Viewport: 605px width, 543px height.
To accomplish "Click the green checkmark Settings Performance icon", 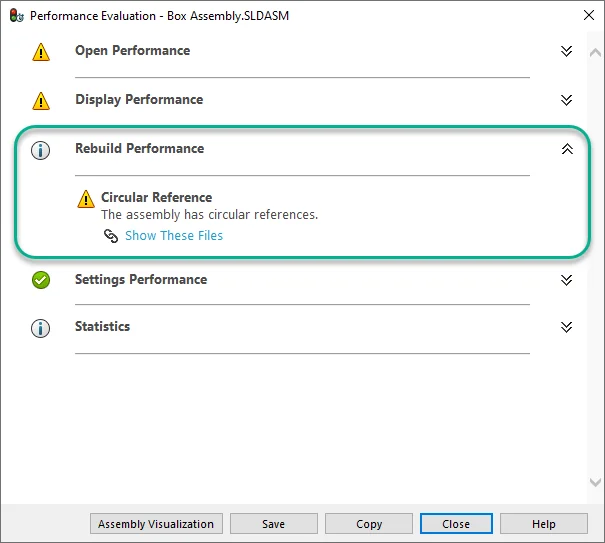I will coord(41,281).
